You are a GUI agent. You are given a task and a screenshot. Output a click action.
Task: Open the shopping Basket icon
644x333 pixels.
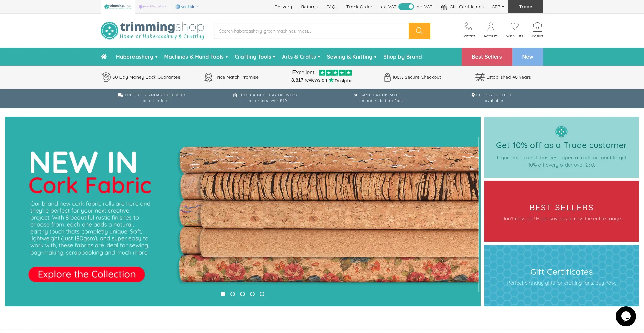click(537, 27)
